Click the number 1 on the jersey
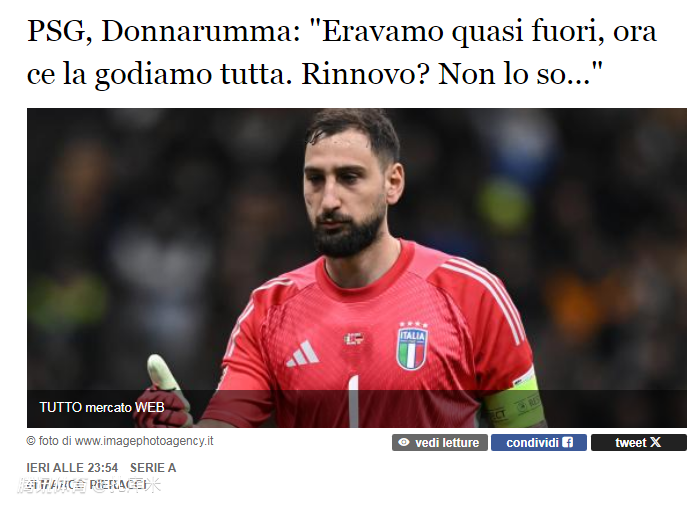The width and height of the screenshot is (691, 509). click(x=353, y=400)
